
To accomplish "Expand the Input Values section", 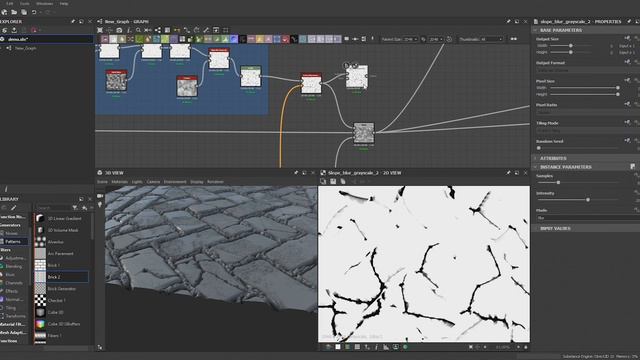I will [535, 228].
